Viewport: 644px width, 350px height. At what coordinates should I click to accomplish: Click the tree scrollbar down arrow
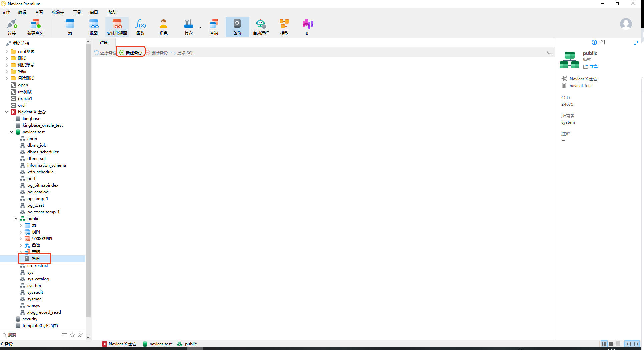tap(88, 337)
